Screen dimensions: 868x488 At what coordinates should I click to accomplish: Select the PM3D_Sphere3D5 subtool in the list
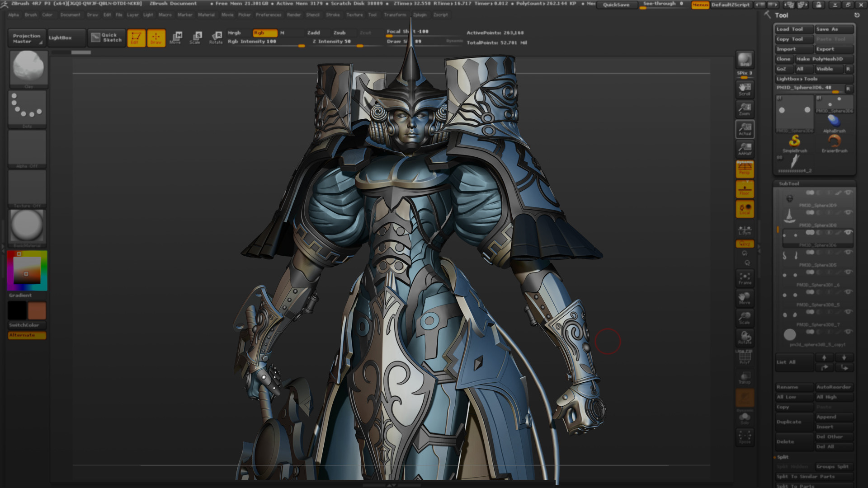[818, 265]
